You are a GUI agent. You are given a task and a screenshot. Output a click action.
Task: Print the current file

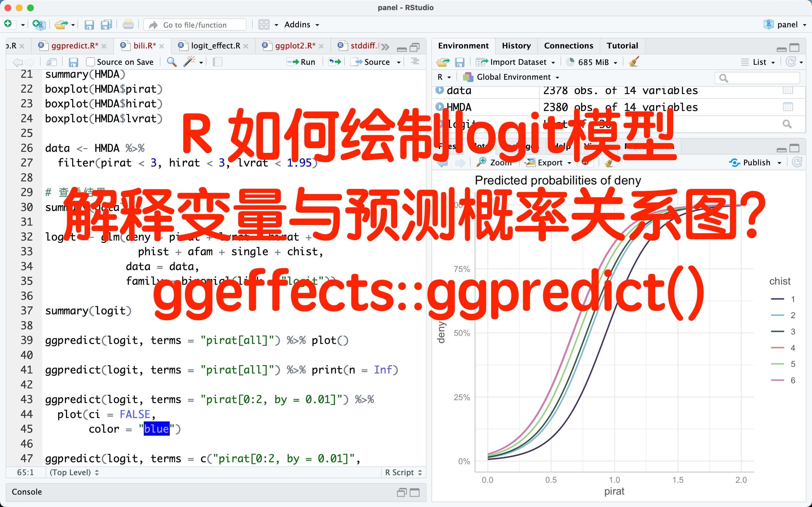128,25
